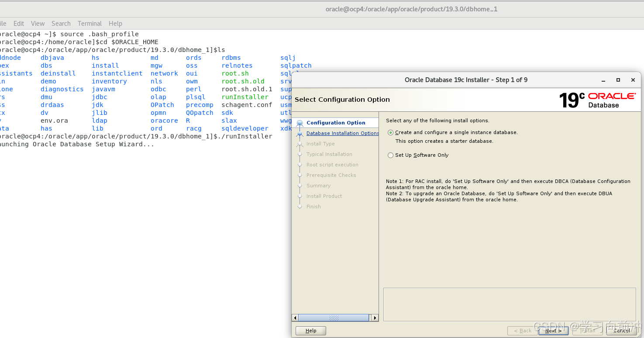
Task: Click the Database Installation Options link
Action: pyautogui.click(x=342, y=133)
